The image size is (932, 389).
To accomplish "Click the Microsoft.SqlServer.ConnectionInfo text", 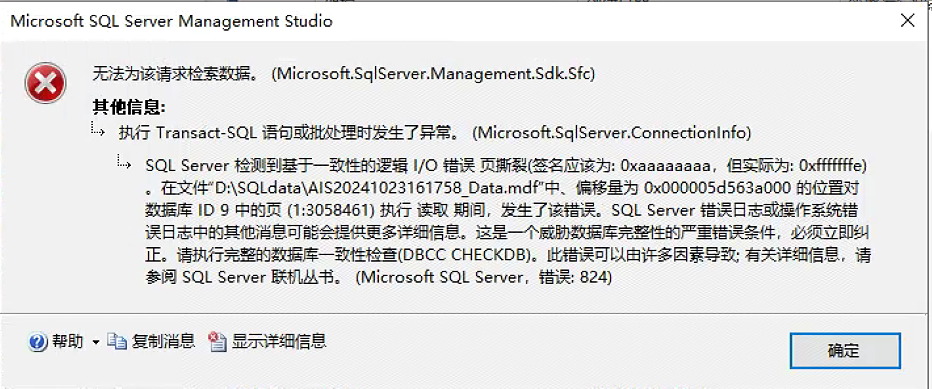I will coord(612,133).
